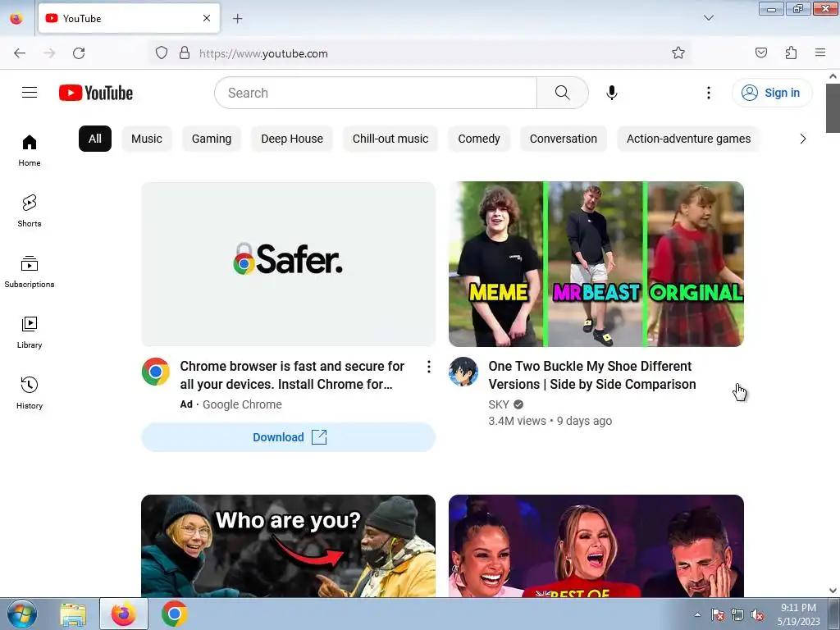
Task: Select the Chill-out music chip
Action: point(390,139)
